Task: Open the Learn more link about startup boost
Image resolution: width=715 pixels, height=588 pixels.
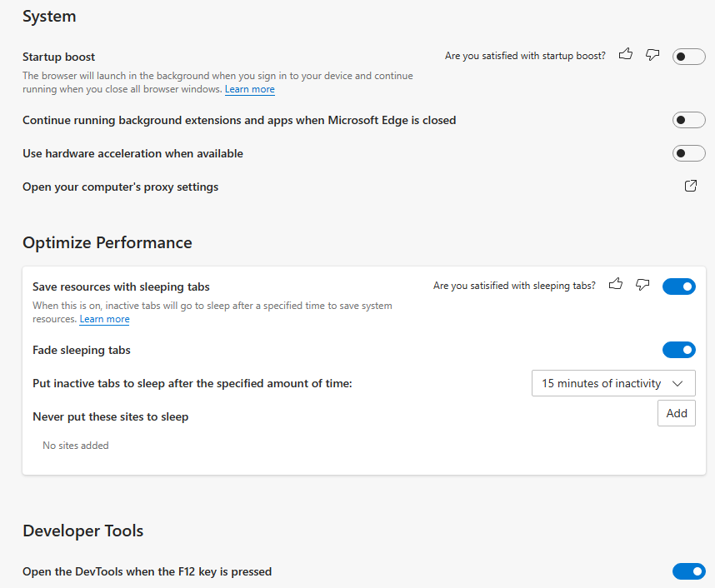Action: pos(250,89)
